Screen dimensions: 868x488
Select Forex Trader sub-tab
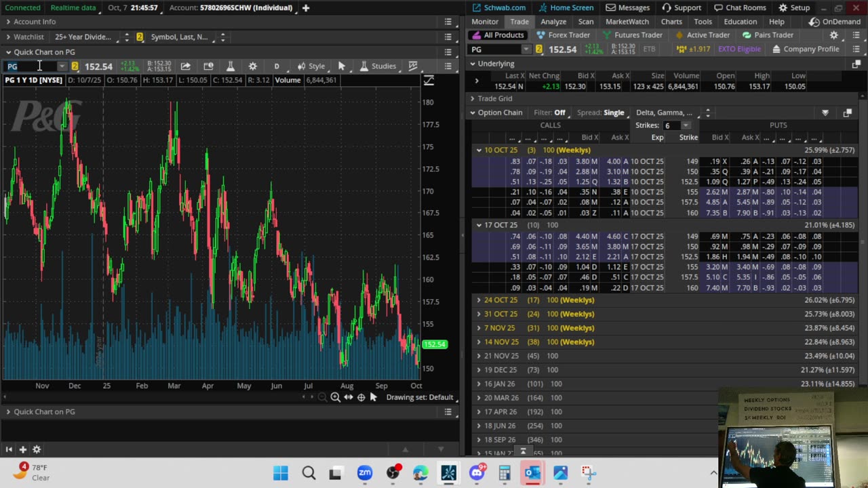click(563, 35)
